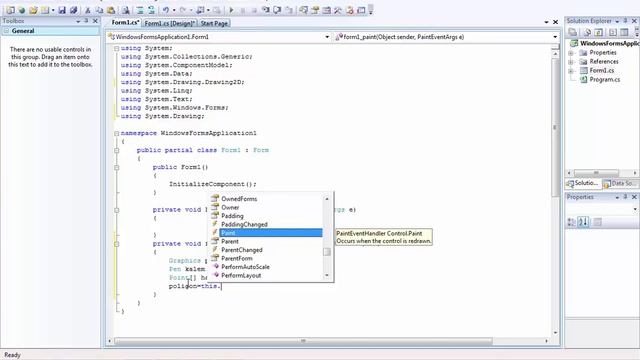Collapse the Form1() constructor block
This screenshot has width=640, height=360.
point(116,167)
